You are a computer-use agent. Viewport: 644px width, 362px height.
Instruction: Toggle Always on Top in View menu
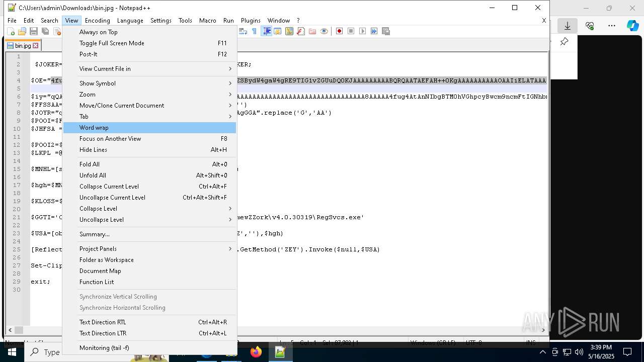click(150, 32)
